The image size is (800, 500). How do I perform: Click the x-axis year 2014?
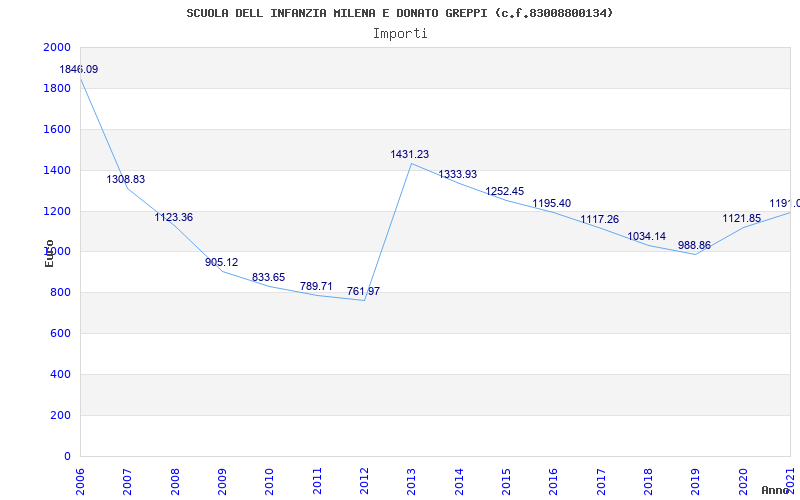pos(459,482)
